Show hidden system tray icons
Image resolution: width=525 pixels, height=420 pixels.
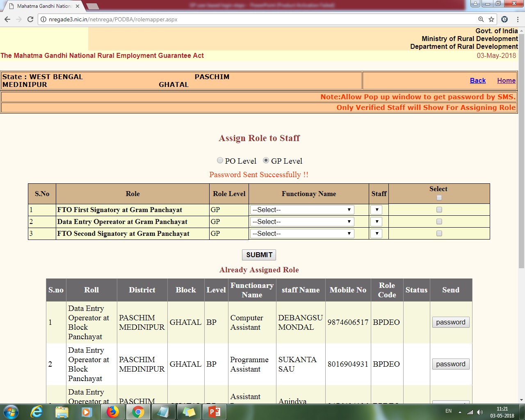(x=460, y=412)
